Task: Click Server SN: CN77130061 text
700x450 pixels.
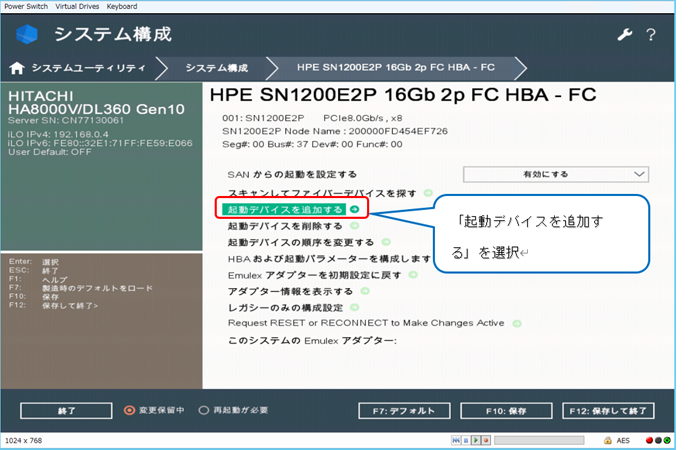Action: (66, 120)
